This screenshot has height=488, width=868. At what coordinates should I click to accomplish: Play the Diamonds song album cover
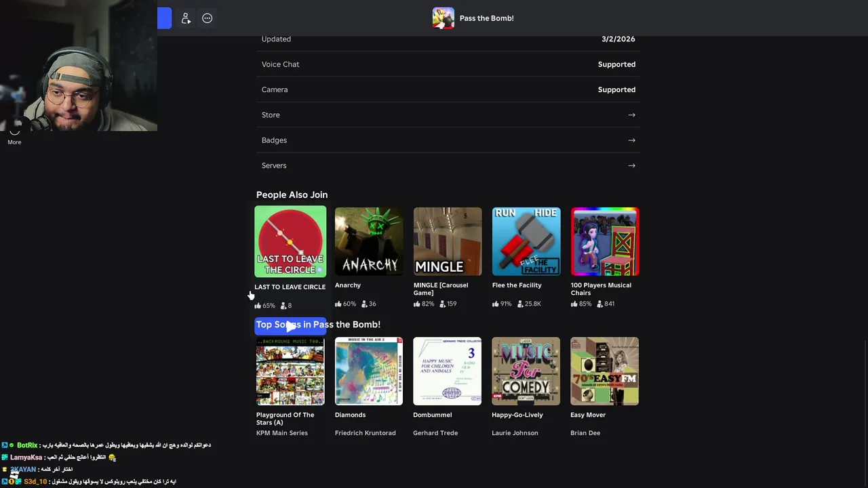pyautogui.click(x=369, y=371)
